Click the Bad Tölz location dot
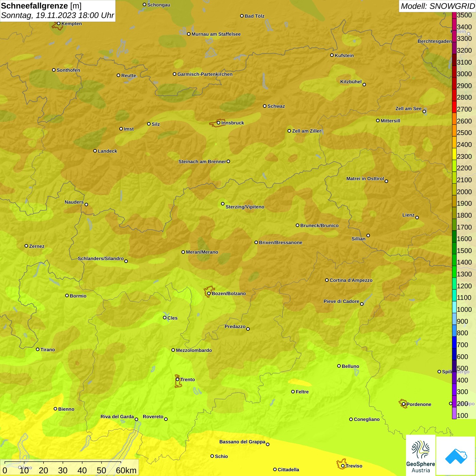 pyautogui.click(x=242, y=16)
